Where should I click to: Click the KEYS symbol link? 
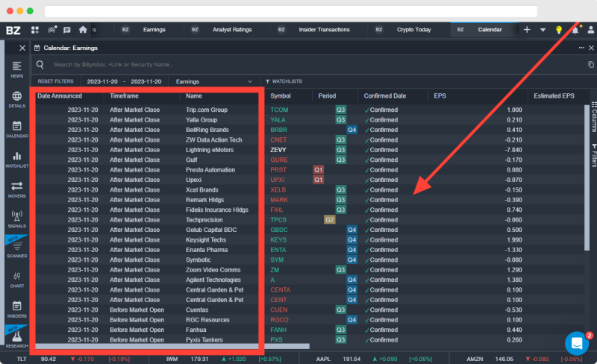[278, 240]
